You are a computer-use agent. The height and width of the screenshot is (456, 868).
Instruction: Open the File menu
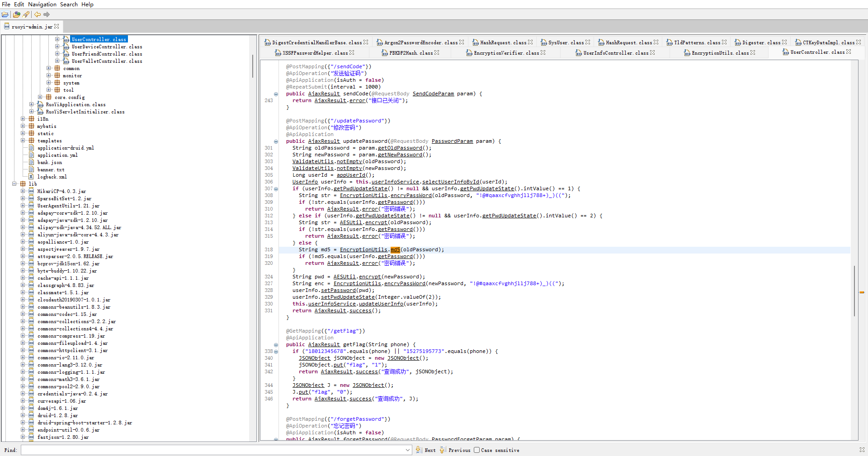(x=6, y=4)
